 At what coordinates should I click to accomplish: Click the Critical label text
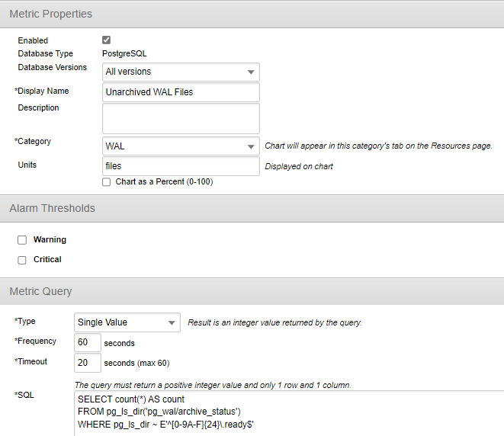(x=47, y=260)
